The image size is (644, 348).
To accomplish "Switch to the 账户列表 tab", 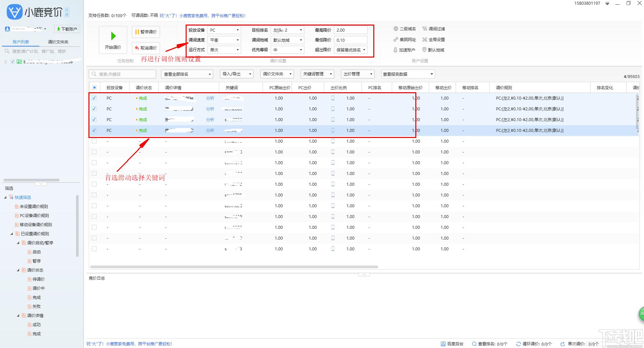I will 21,42.
